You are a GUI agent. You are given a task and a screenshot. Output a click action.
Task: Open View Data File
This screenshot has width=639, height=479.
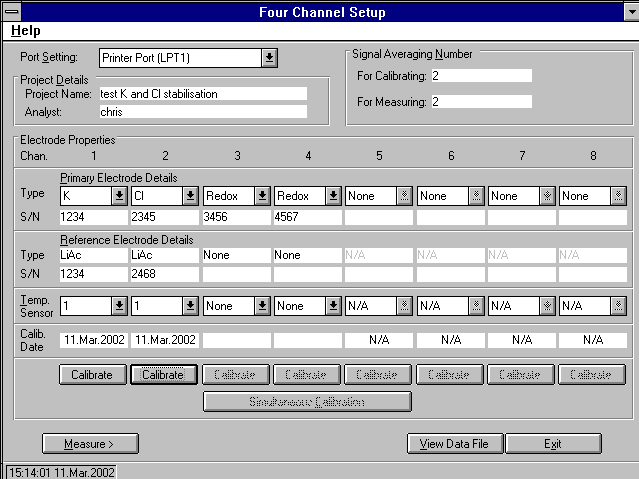pyautogui.click(x=455, y=444)
